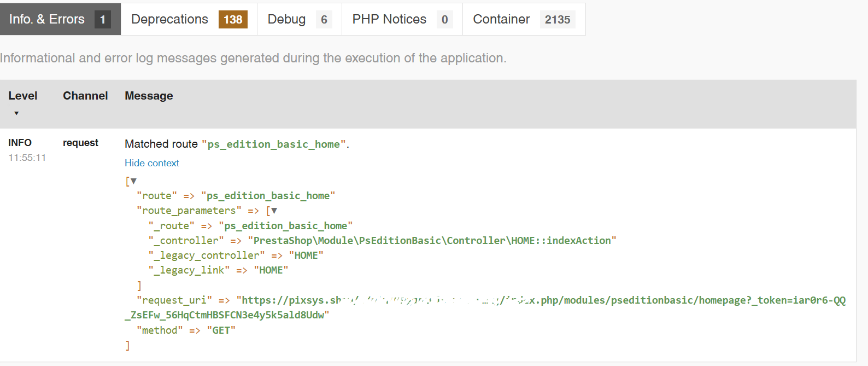Open the Container tab
868x366 pixels.
point(501,19)
